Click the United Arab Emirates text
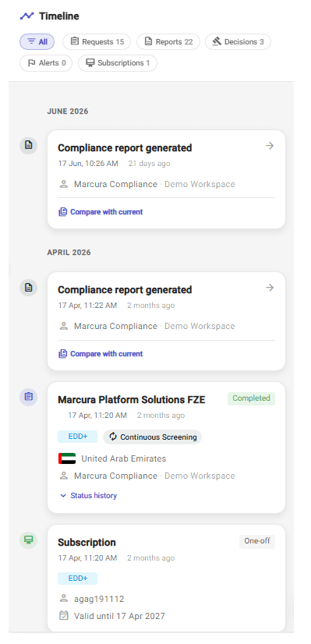The image size is (311, 644). 124,458
